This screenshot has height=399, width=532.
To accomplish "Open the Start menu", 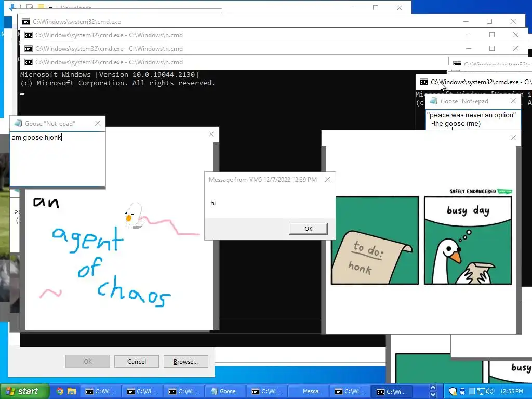I will tap(24, 391).
